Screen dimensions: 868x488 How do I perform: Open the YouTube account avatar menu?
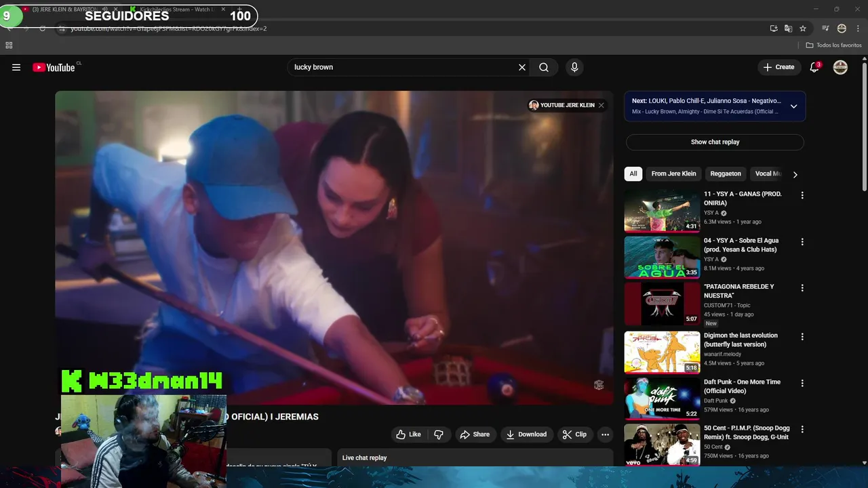(x=840, y=67)
